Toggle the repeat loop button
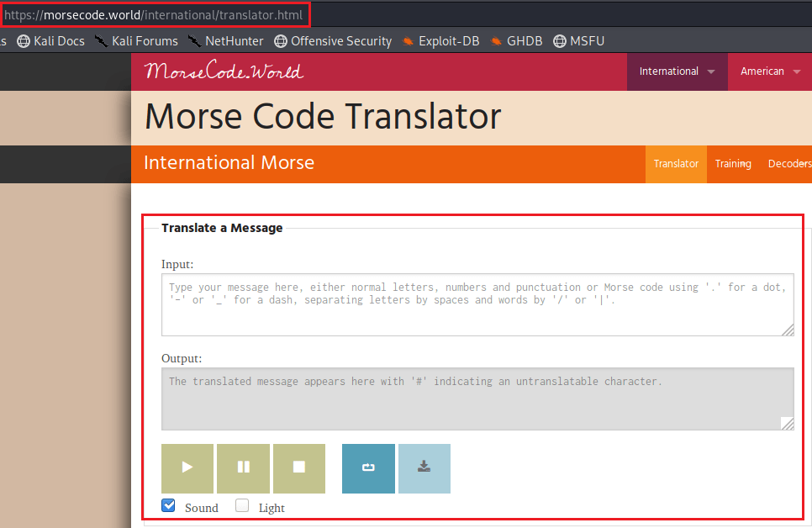Screen dimensions: 812x528 368,468
